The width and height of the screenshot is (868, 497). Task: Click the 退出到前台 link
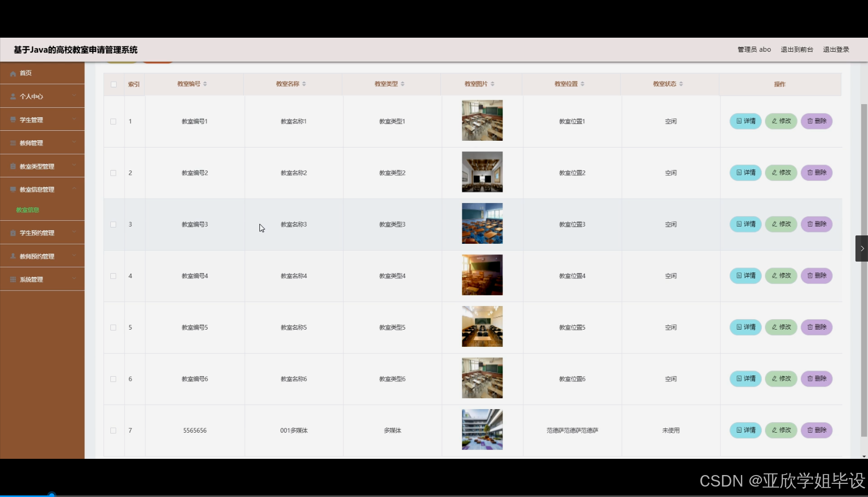[x=797, y=50]
